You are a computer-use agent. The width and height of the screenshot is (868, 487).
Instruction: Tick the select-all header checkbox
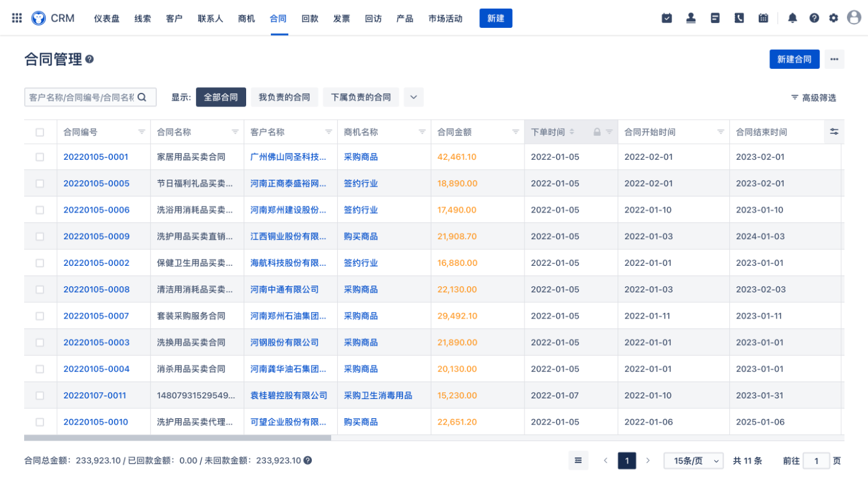coord(40,132)
